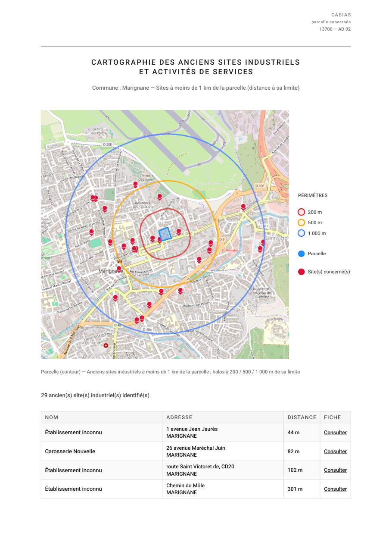Click the 'route Saint Victoret de, CD20' address
This screenshot has height=555, width=392.
pyautogui.click(x=200, y=467)
